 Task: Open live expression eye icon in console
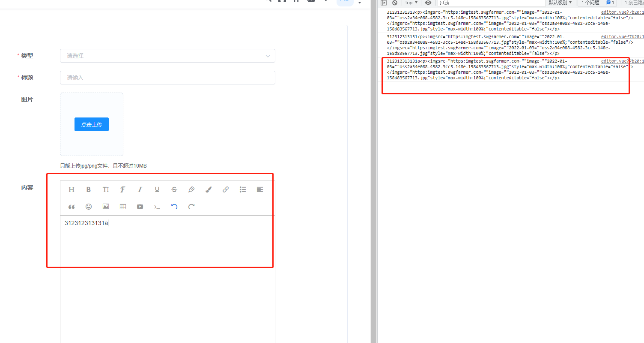click(428, 3)
